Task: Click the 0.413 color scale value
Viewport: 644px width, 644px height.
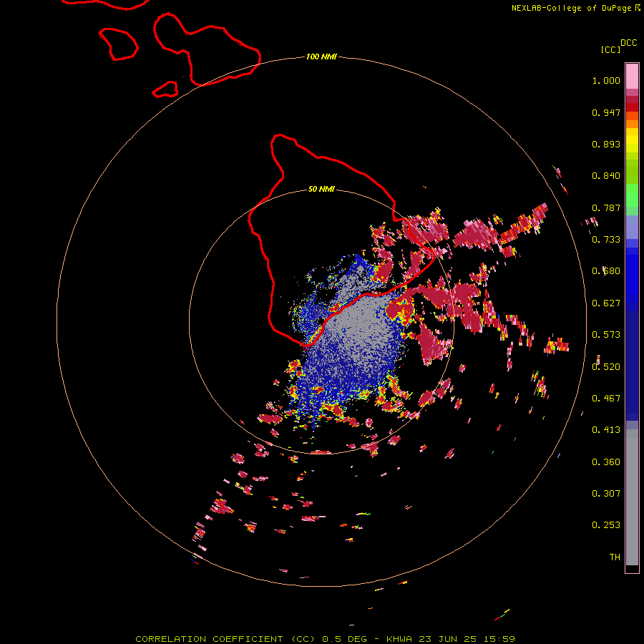Action: tap(606, 430)
